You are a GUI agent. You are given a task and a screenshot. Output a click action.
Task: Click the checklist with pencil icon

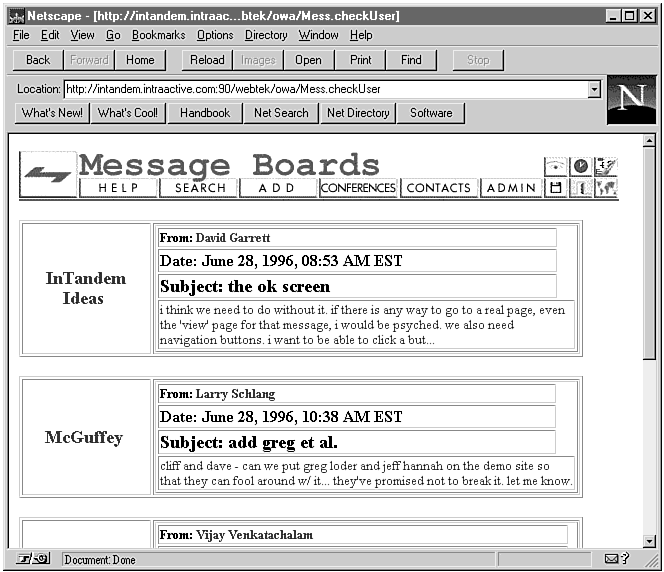(x=606, y=167)
